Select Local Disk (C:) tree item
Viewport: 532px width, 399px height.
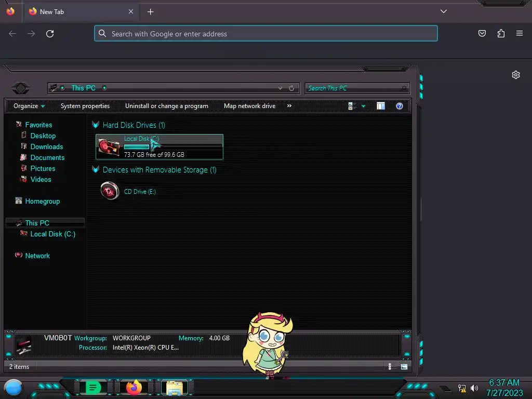click(x=52, y=234)
